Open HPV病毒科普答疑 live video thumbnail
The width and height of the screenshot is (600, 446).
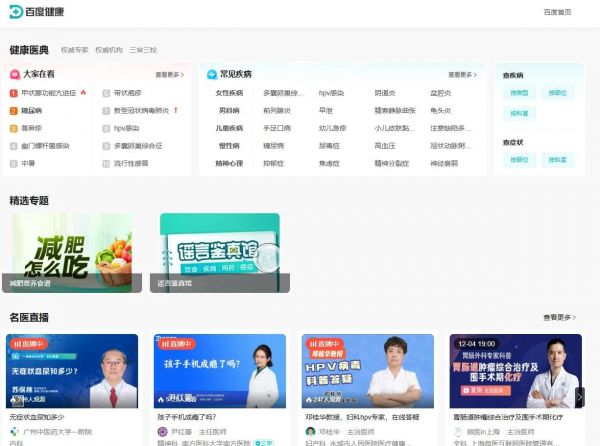(368, 371)
